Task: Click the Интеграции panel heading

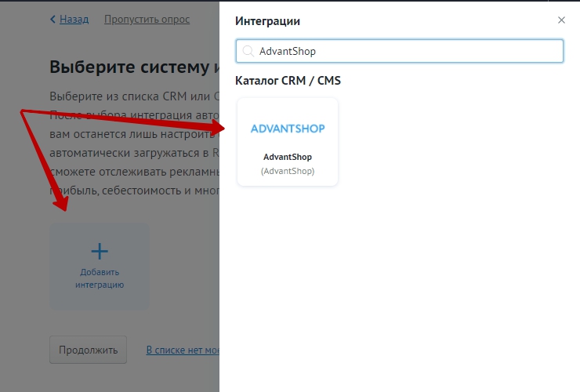Action: point(267,21)
